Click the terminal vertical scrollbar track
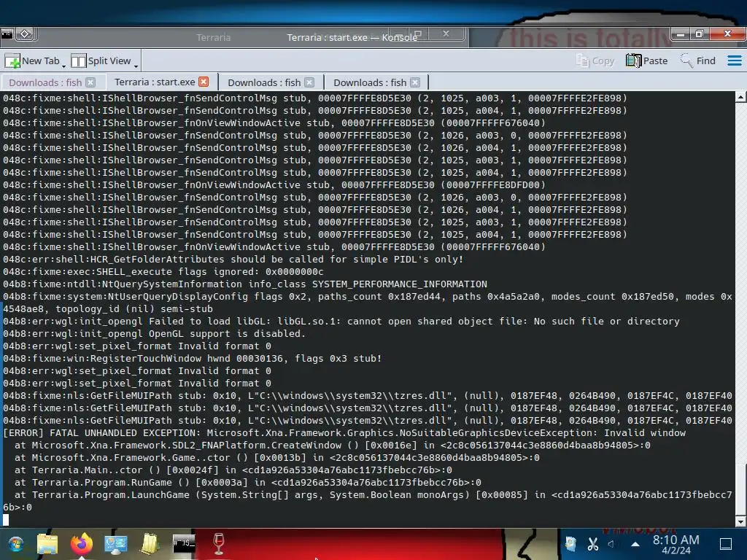Viewport: 747px width, 560px height. coord(740,309)
